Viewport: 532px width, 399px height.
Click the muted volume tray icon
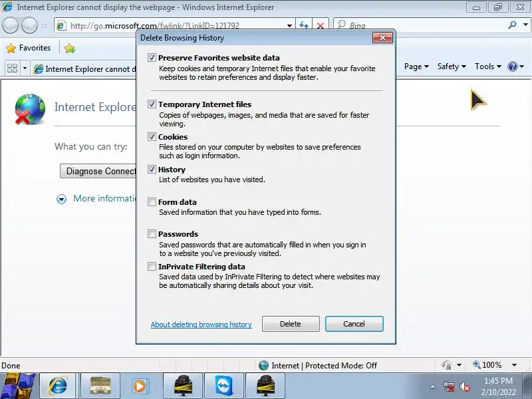464,386
